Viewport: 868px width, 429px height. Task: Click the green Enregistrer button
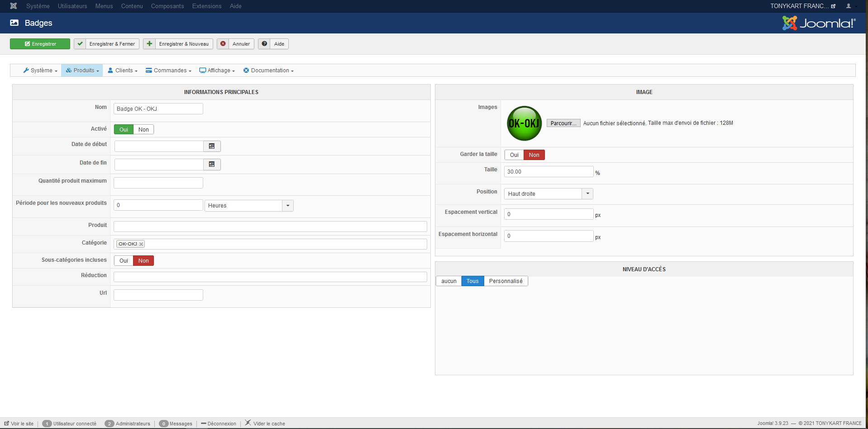click(x=40, y=44)
